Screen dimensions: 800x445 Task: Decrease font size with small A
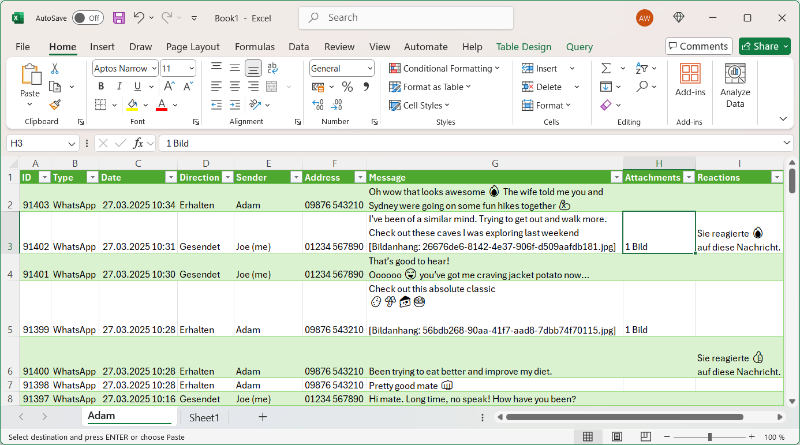[x=188, y=87]
